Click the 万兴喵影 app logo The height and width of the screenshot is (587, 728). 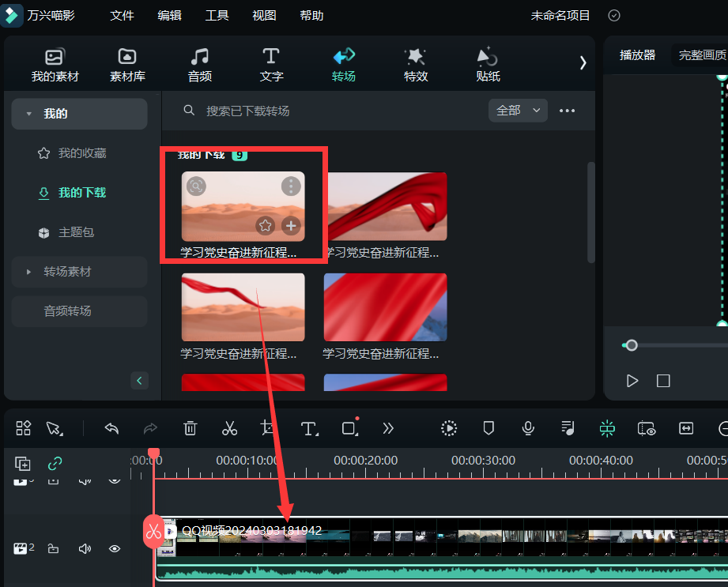(11, 15)
